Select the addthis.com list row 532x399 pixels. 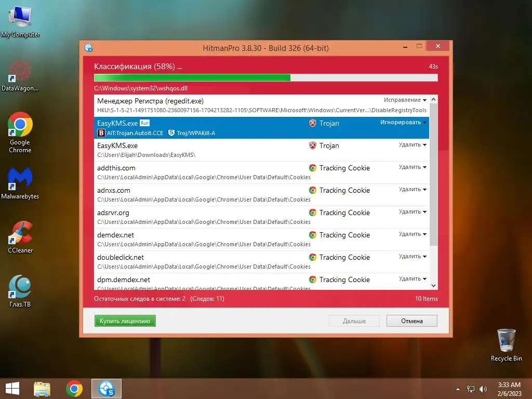[262, 172]
